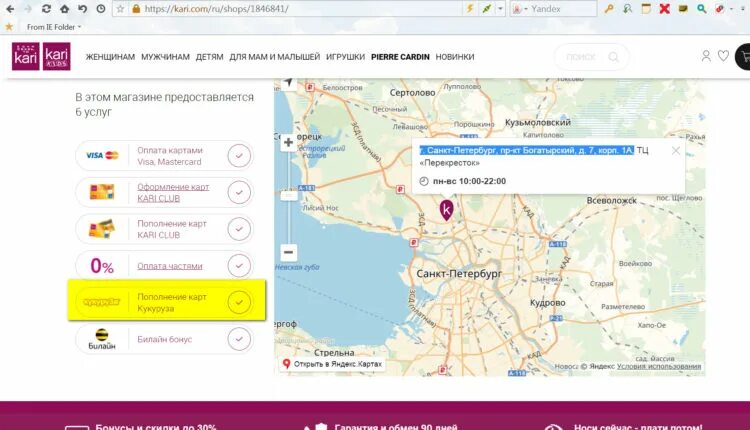Click the green rocket icon in address bar
The width and height of the screenshot is (750, 430).
pos(486,9)
